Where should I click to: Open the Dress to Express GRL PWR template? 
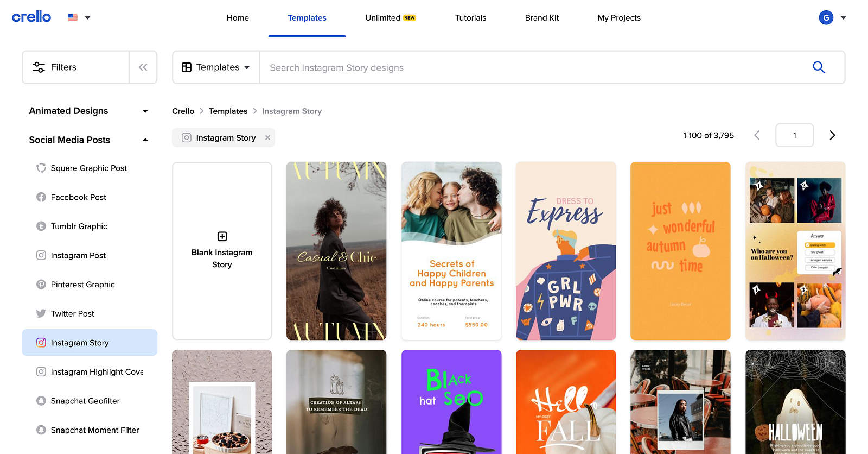point(566,251)
